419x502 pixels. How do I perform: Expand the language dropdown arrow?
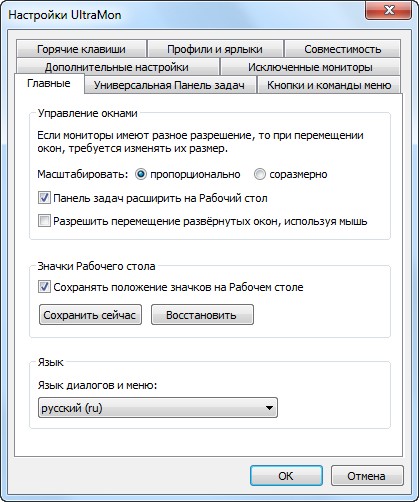click(x=269, y=408)
